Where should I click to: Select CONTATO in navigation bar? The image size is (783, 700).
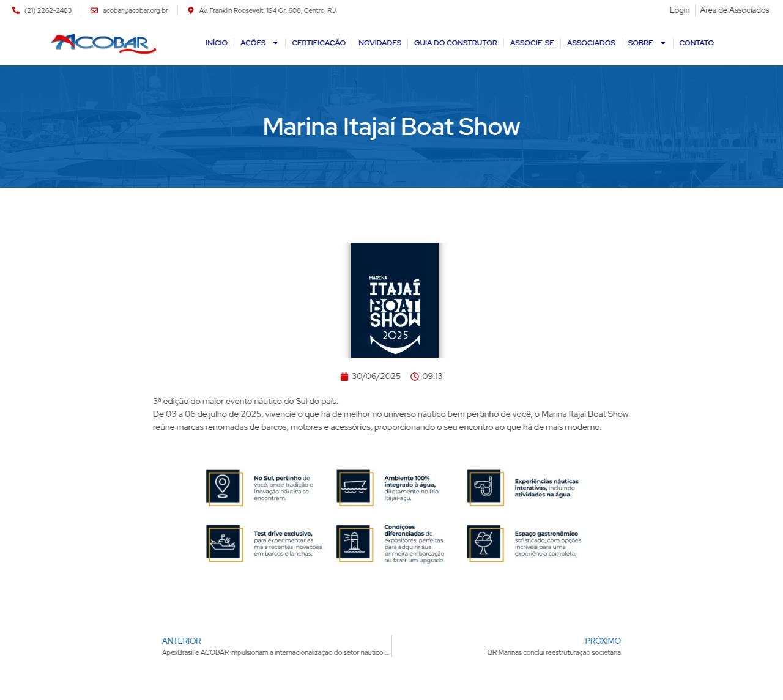(696, 43)
